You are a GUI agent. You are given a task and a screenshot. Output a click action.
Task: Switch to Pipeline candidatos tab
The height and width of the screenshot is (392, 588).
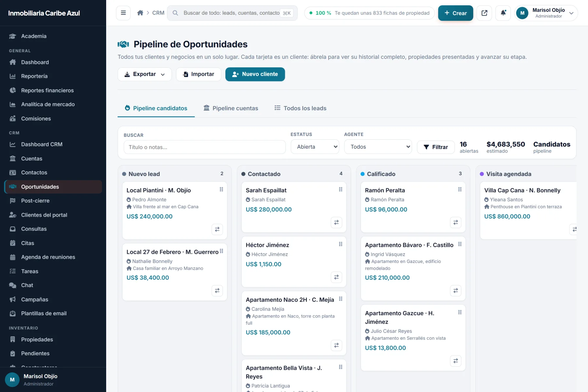point(156,108)
